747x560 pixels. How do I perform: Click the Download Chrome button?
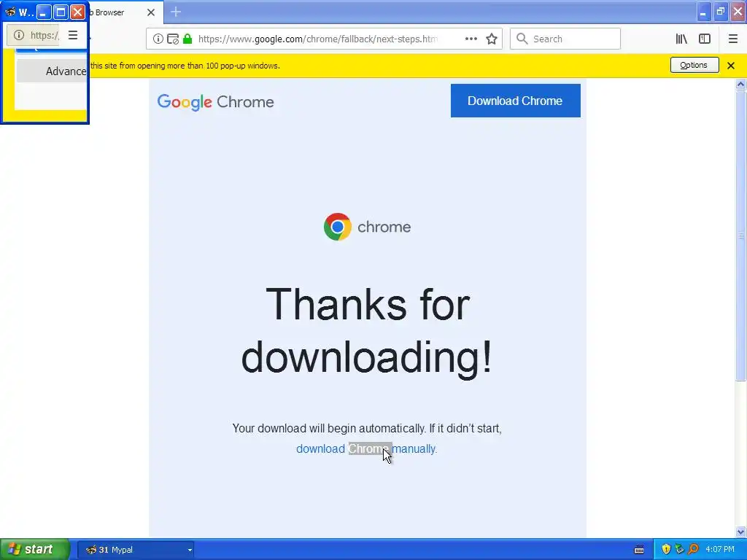(x=516, y=101)
